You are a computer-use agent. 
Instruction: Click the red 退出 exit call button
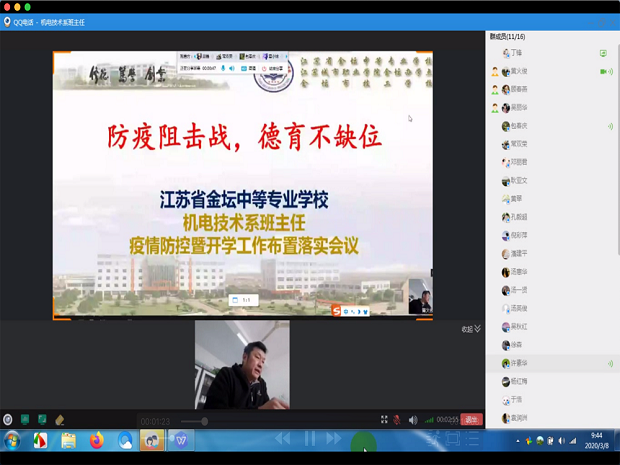(472, 420)
